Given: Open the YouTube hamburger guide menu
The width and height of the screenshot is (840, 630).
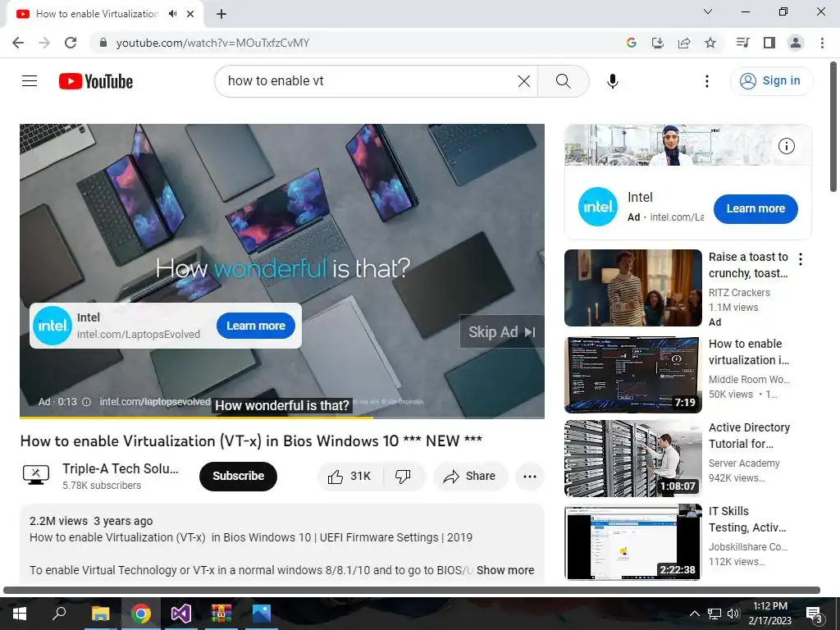Looking at the screenshot, I should pos(30,81).
